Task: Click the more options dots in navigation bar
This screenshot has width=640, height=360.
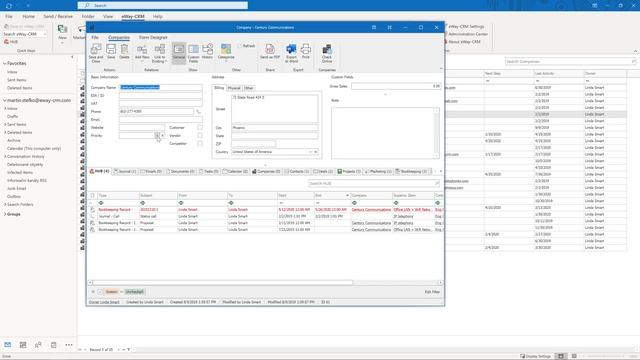Action: (x=69, y=345)
